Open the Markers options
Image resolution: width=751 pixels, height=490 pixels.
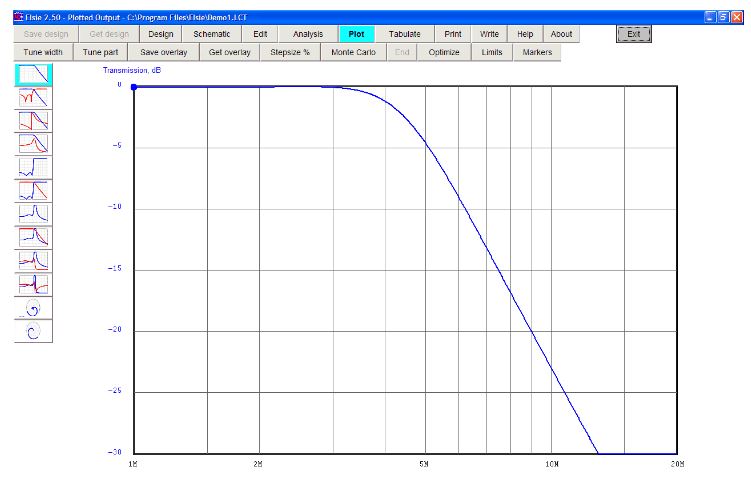pos(538,52)
